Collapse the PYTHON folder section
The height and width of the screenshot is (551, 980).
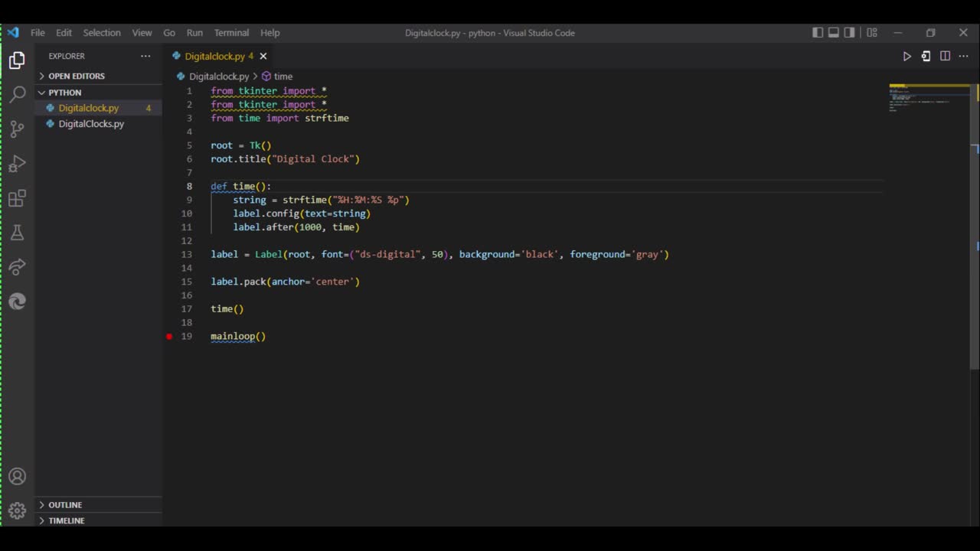pos(100,92)
